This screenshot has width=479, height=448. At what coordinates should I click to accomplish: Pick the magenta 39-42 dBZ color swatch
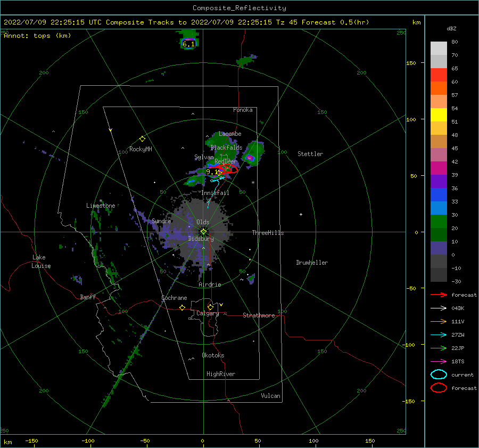[x=439, y=168]
